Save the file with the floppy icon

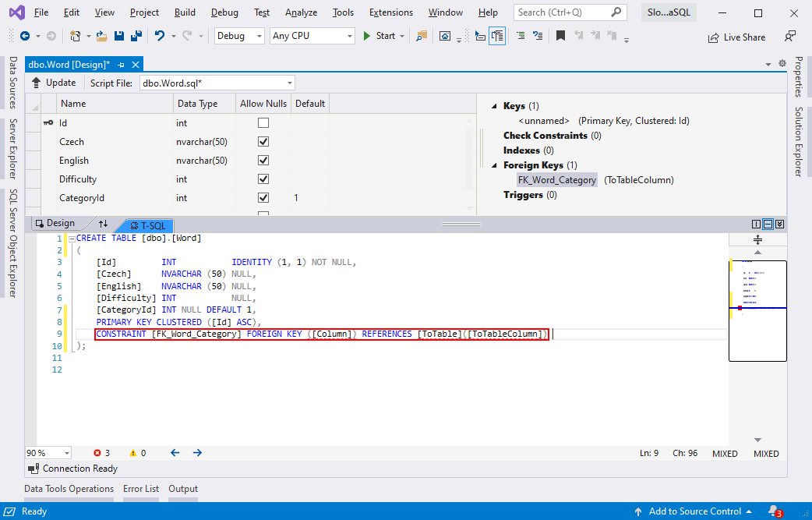[119, 36]
